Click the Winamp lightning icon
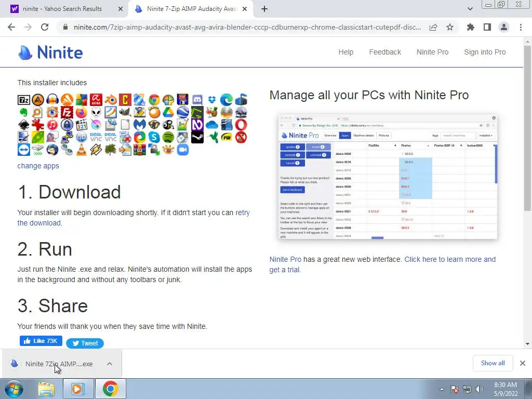Image resolution: width=532 pixels, height=399 pixels. click(x=96, y=150)
